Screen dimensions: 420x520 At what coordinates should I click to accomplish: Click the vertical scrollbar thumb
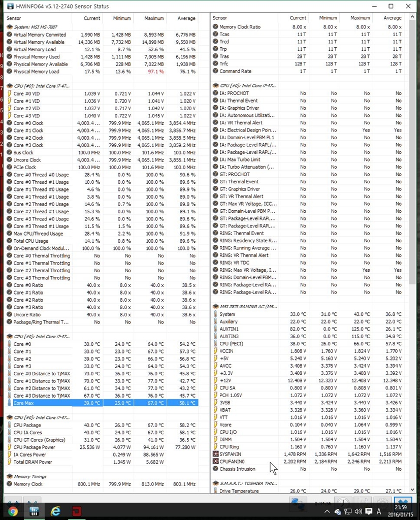pos(412,152)
